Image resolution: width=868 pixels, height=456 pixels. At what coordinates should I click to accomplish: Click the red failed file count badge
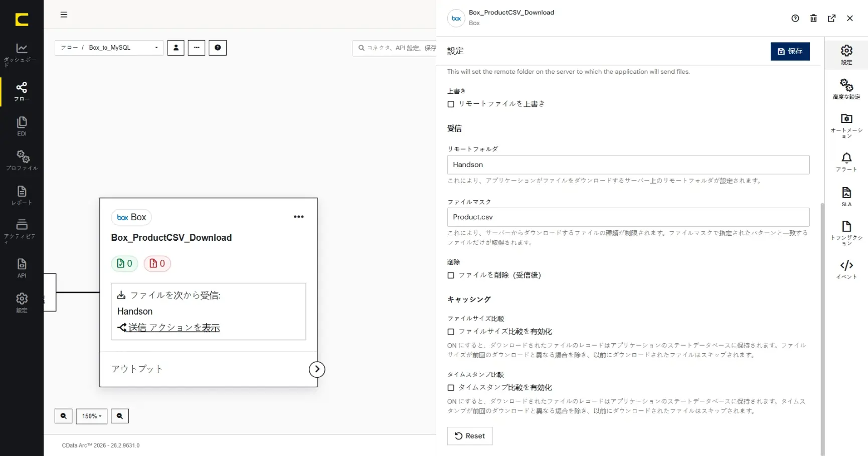(157, 263)
